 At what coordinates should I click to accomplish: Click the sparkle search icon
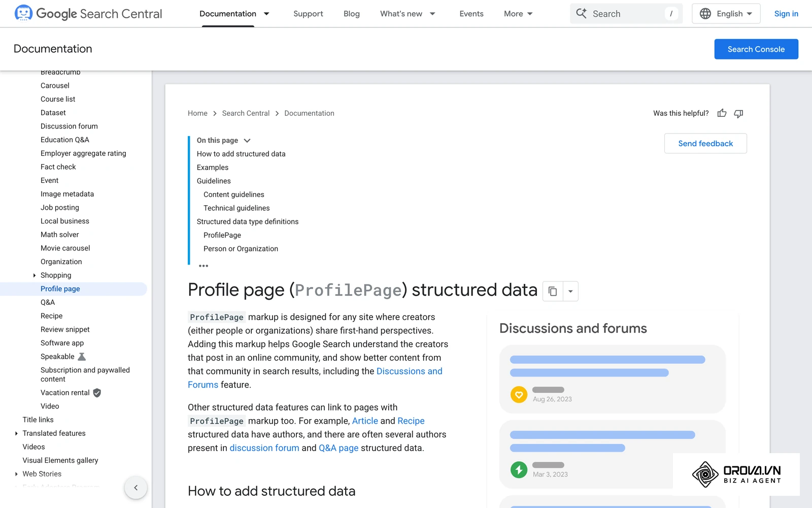coord(582,13)
